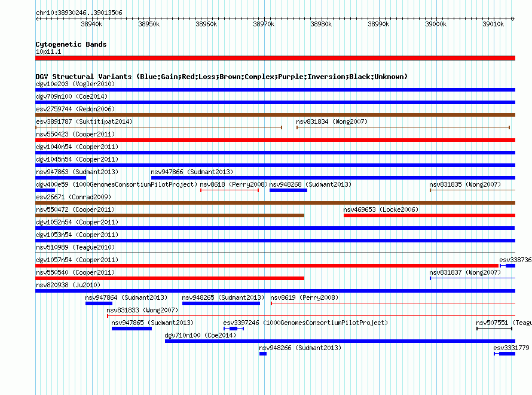Click the nsv8618 red bracketed line

[230, 190]
